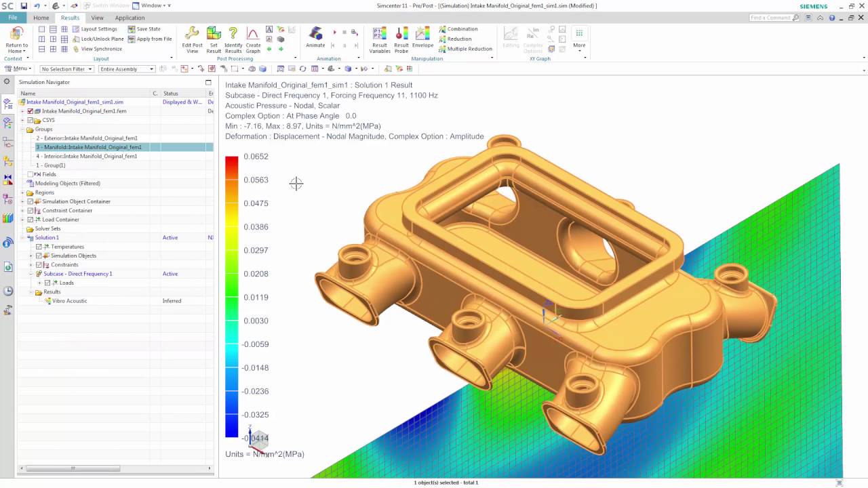This screenshot has height=488, width=868.
Task: Click the Reduction button
Action: (455, 39)
